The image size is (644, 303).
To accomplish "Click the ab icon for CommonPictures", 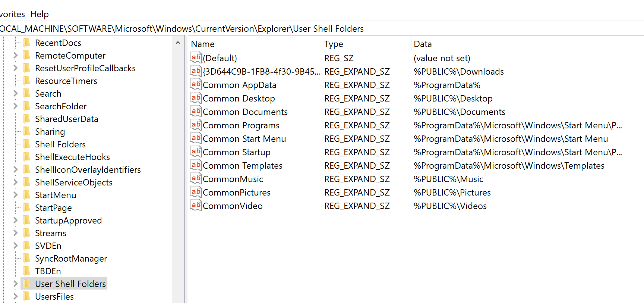I will click(196, 192).
